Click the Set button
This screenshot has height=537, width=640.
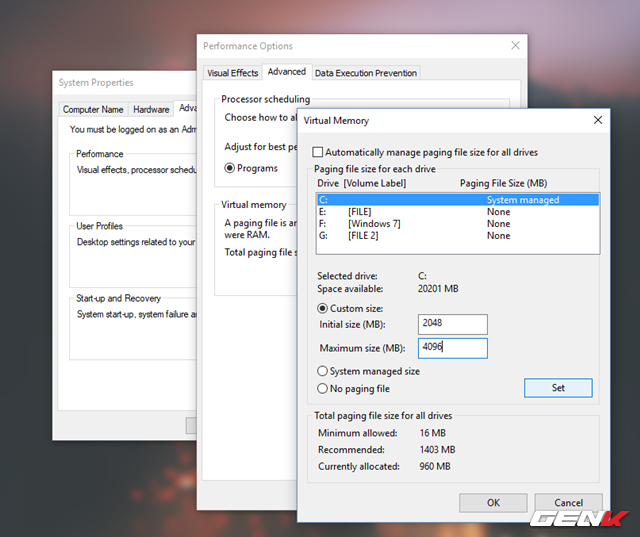coord(558,388)
